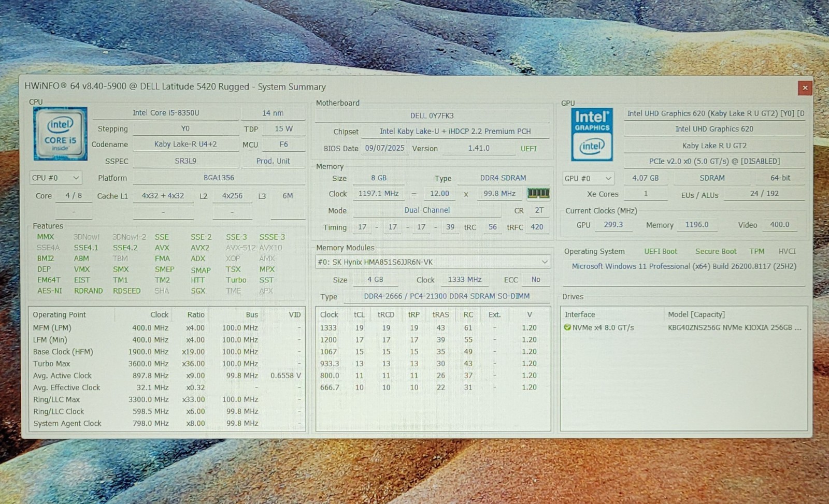Click the Intel Graphics logo badge

(x=592, y=135)
